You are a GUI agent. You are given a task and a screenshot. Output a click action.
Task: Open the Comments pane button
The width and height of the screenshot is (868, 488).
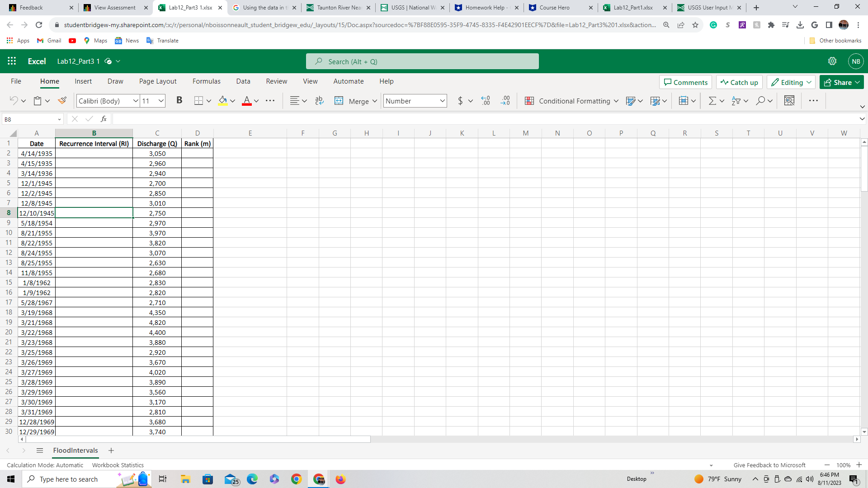(685, 82)
